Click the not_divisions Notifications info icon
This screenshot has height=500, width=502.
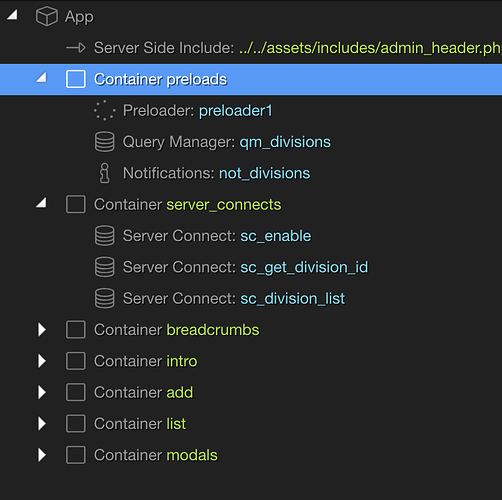pos(105,173)
